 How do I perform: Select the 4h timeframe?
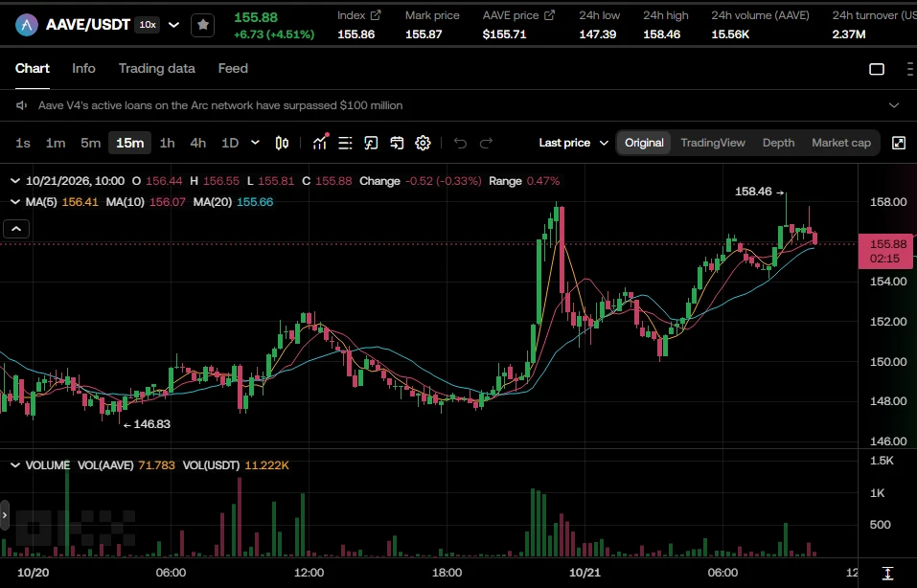tap(197, 143)
